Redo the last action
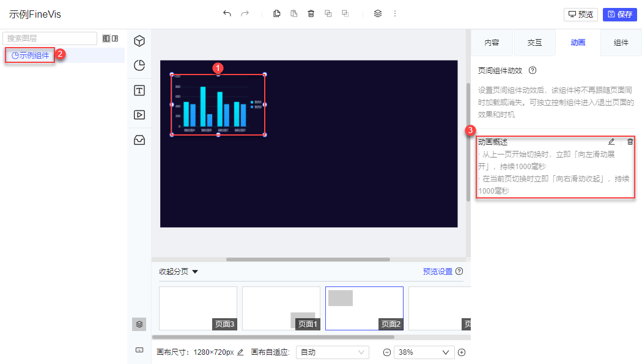 click(245, 13)
